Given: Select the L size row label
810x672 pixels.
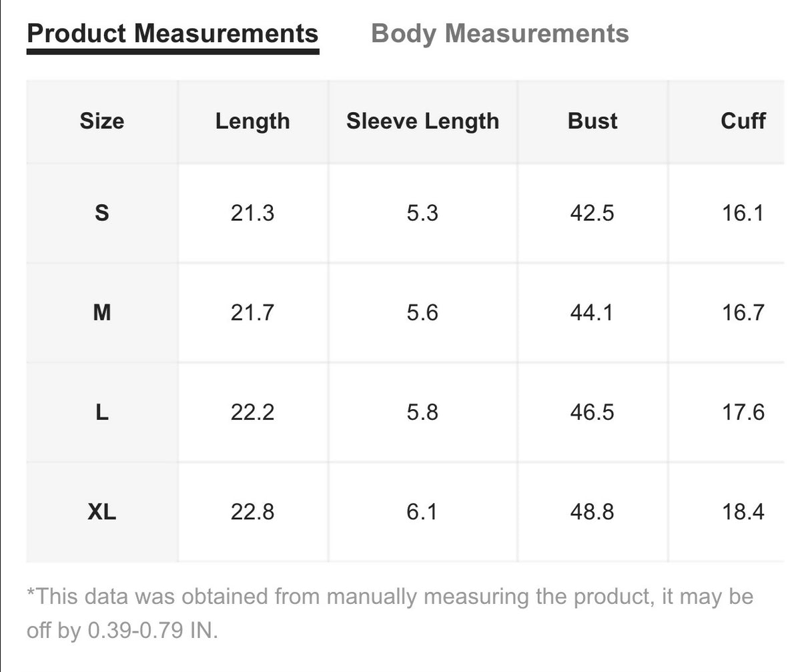Looking at the screenshot, I should click(101, 412).
